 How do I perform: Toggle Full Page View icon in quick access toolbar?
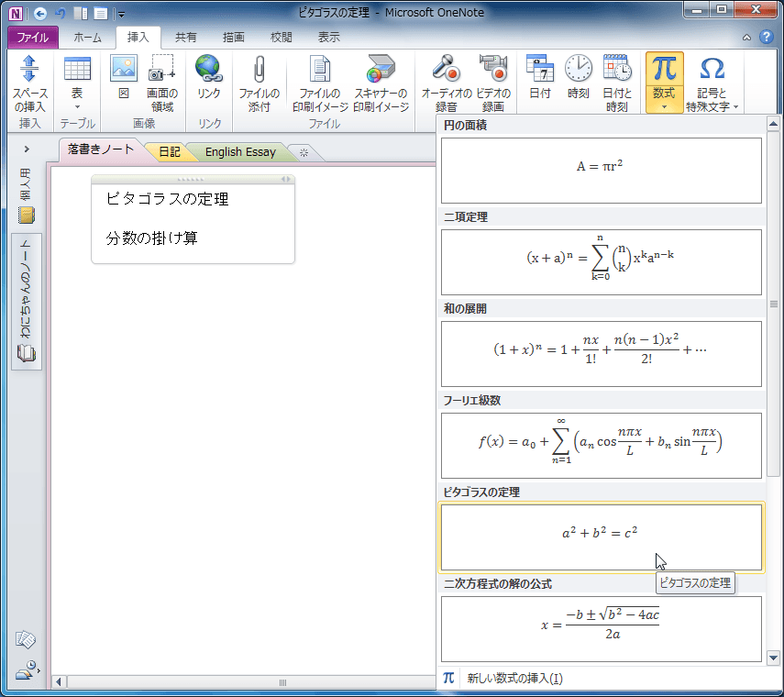coord(101,14)
